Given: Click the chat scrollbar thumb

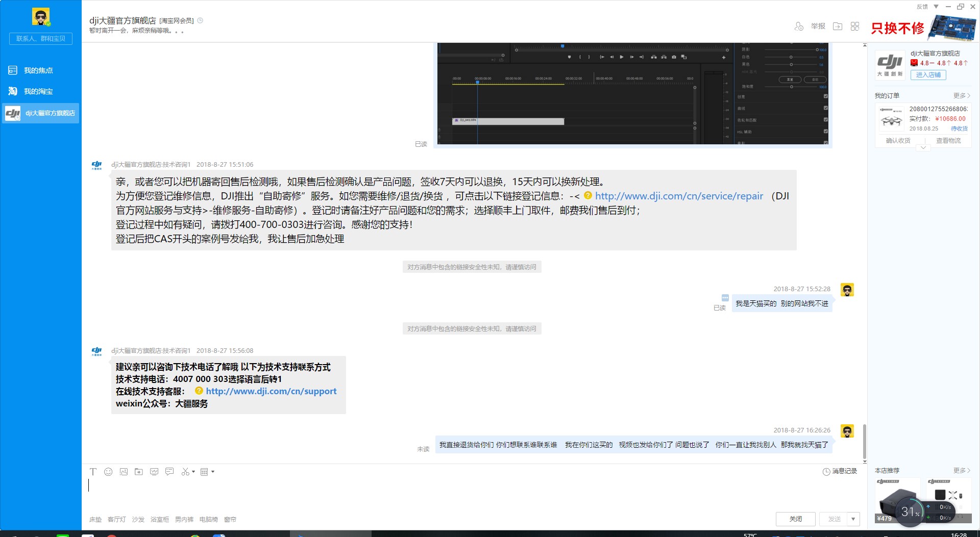Looking at the screenshot, I should click(865, 441).
